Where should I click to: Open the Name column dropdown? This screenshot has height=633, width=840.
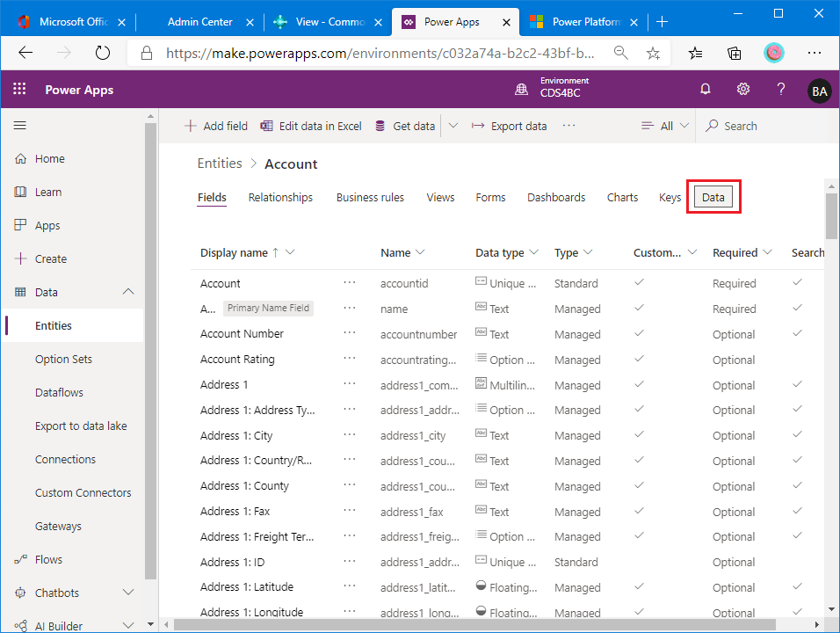pyautogui.click(x=420, y=252)
